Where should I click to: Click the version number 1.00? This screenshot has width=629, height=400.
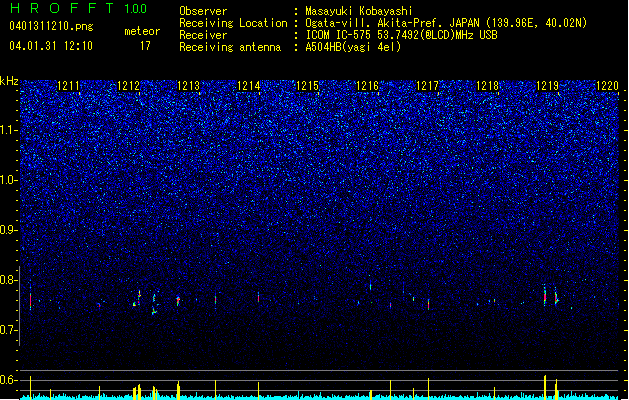pyautogui.click(x=136, y=9)
